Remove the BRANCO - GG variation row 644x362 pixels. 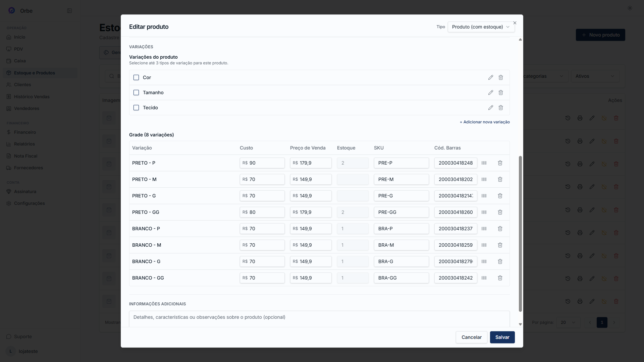[x=500, y=278]
